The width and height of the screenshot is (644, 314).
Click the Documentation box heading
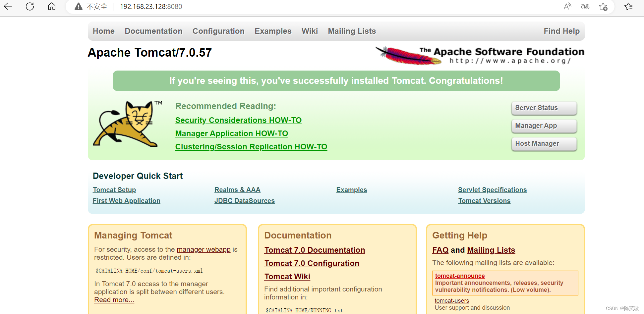[298, 235]
